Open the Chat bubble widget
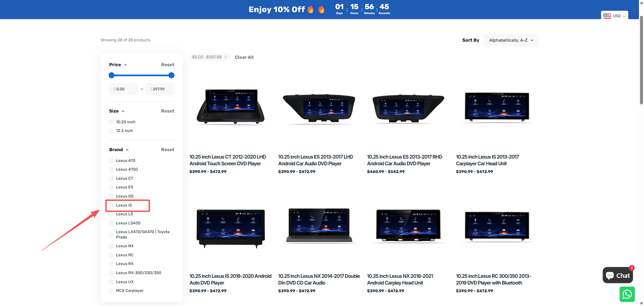 tap(618, 275)
